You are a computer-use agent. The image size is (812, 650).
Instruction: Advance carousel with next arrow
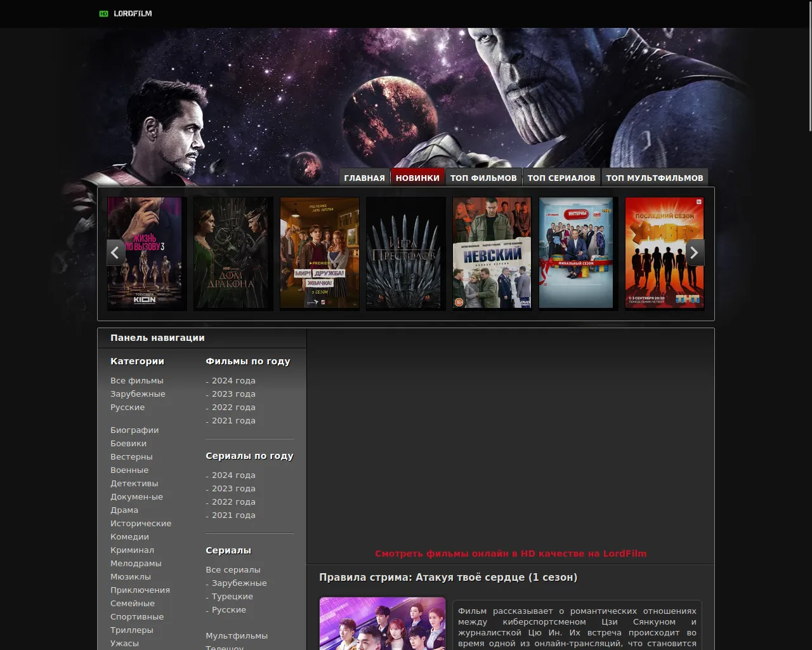coord(695,253)
